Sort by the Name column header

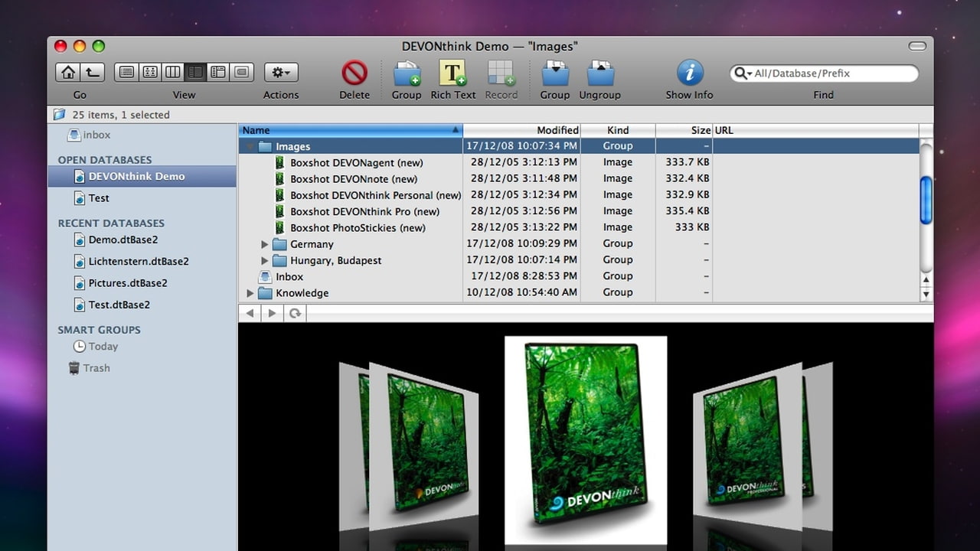point(351,130)
